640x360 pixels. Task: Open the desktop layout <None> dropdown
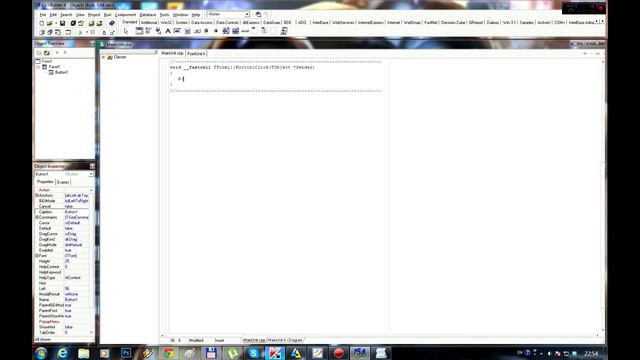pyautogui.click(x=247, y=14)
